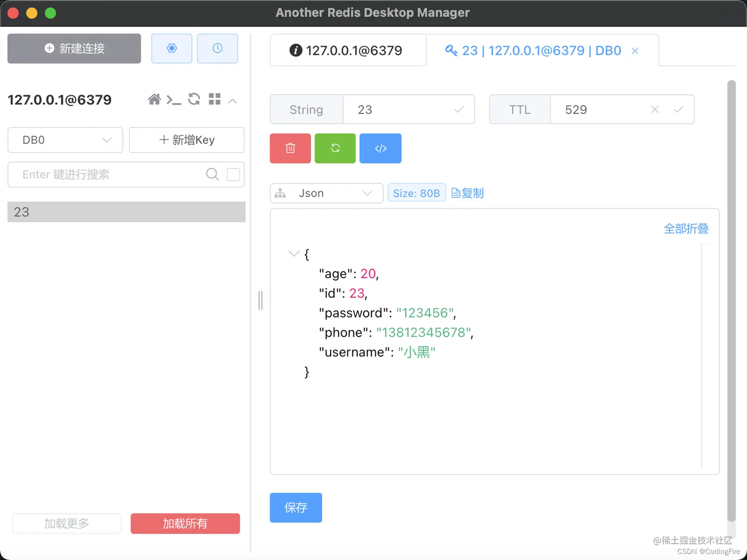Image resolution: width=747 pixels, height=560 pixels.
Task: Switch to the 127.0.0.1@6379 info tab
Action: coord(348,50)
